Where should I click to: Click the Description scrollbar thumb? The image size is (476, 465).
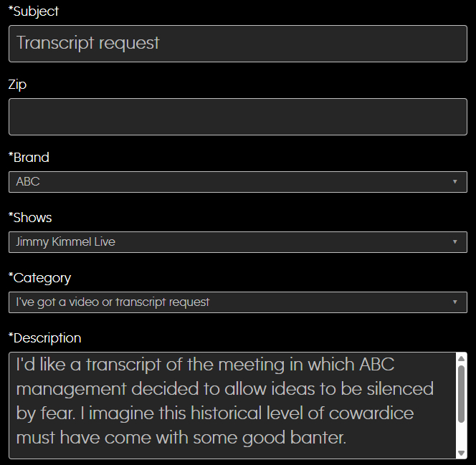[x=461, y=394]
